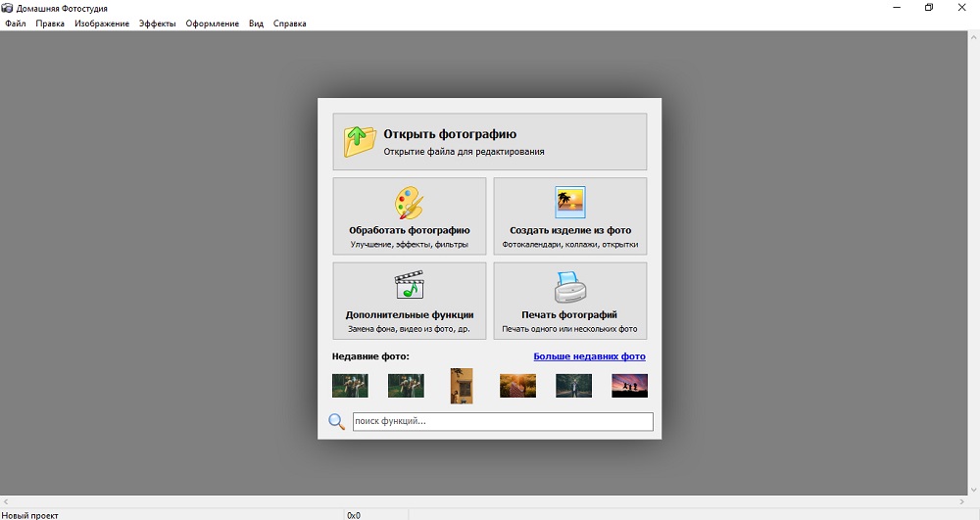Click the magnifying glass search icon
Image resolution: width=980 pixels, height=520 pixels.
(336, 422)
